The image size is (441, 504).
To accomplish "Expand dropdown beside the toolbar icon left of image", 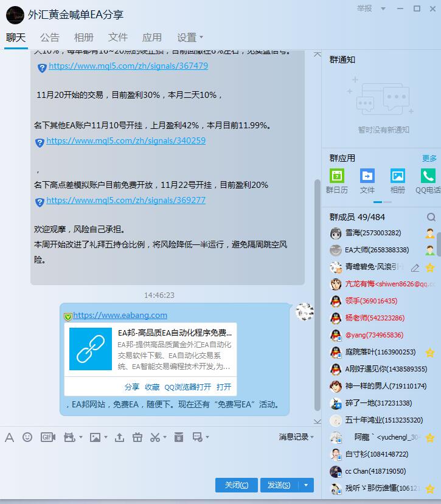I will click(81, 437).
